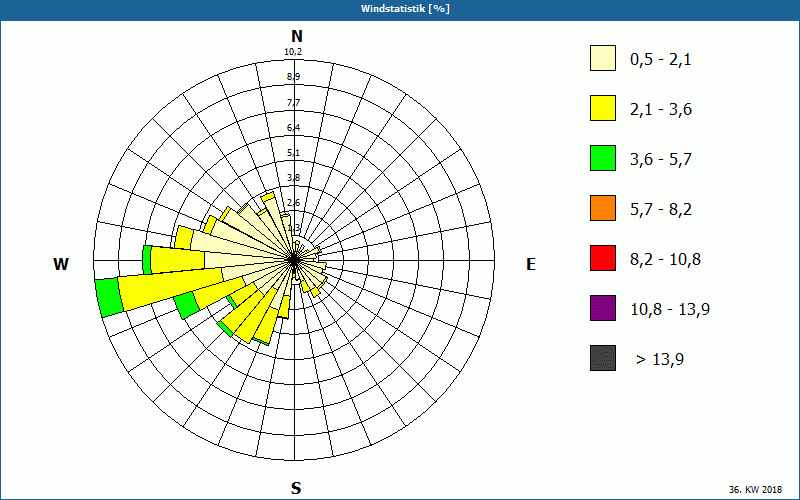800x500 pixels.
Task: Click the '3,8' radial scale value
Action: (293, 178)
